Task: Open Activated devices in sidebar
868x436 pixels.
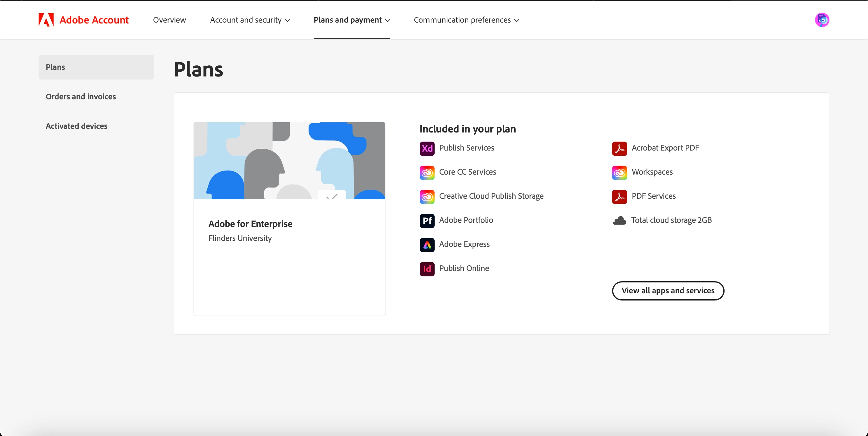Action: 77,126
